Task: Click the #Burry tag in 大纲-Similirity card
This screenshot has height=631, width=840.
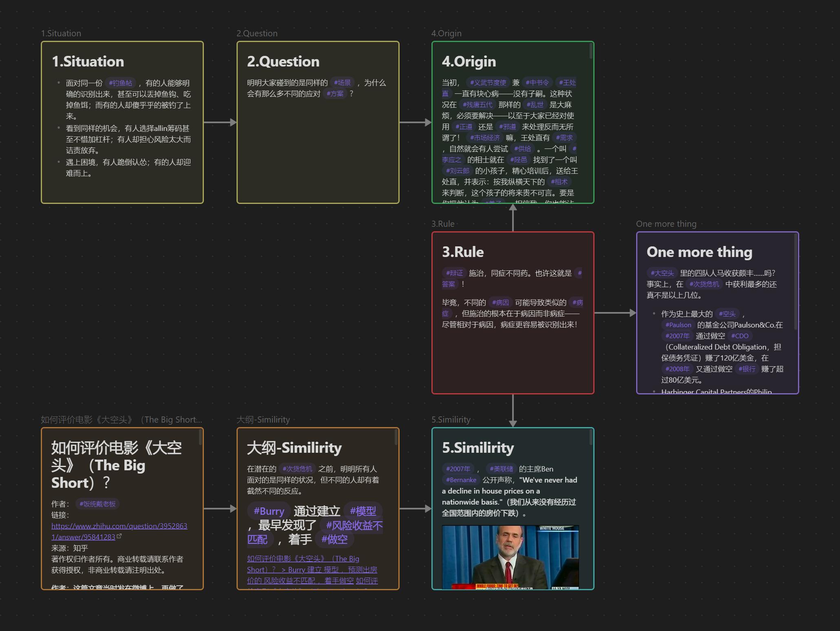Action: [269, 511]
